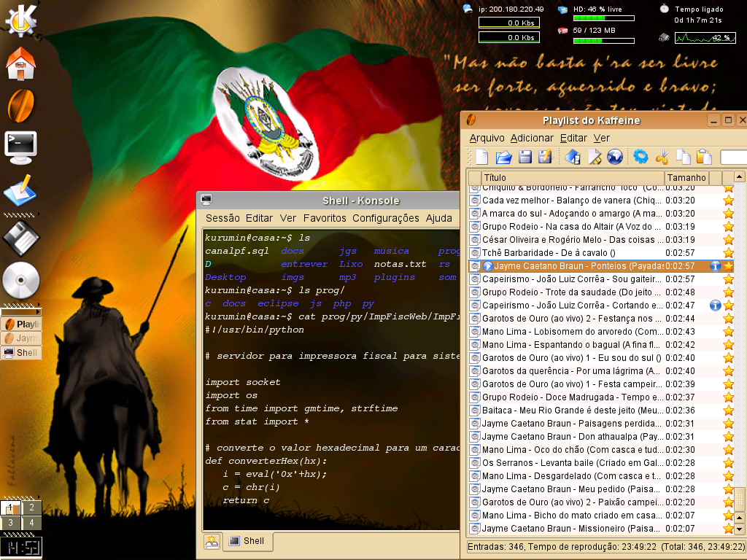The height and width of the screenshot is (560, 747).
Task: Click the playlist scrollbar down arrow
Action: (739, 529)
